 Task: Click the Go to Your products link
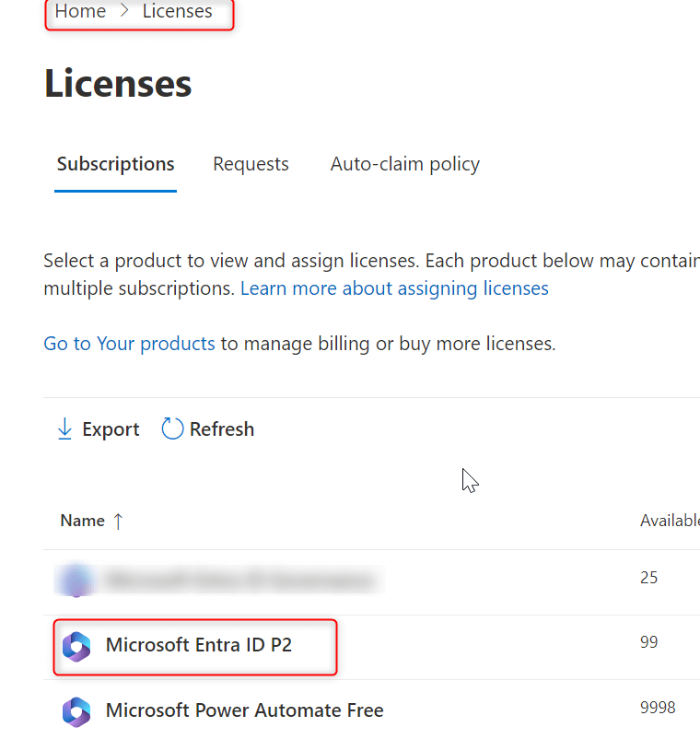pos(129,343)
